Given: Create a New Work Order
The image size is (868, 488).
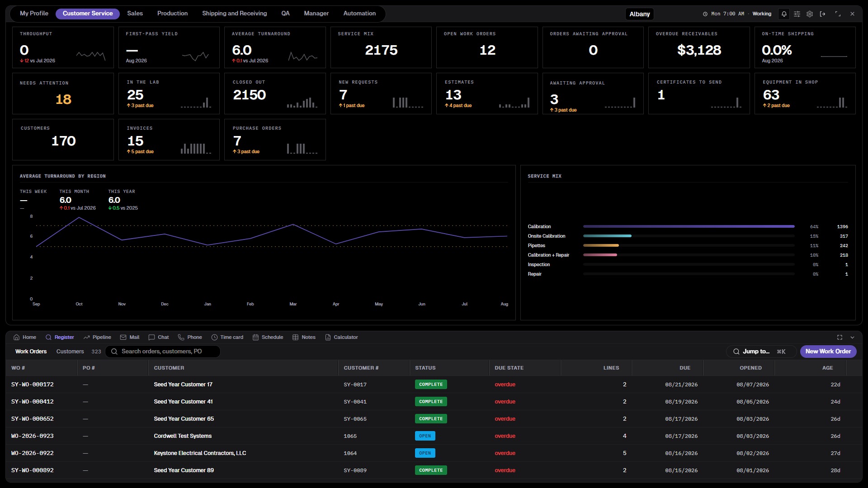Looking at the screenshot, I should [828, 352].
